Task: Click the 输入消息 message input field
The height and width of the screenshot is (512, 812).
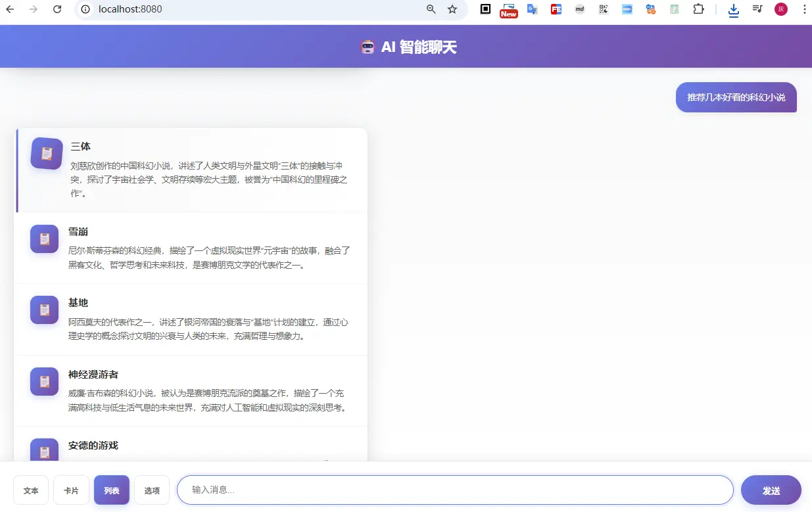Action: (x=456, y=490)
